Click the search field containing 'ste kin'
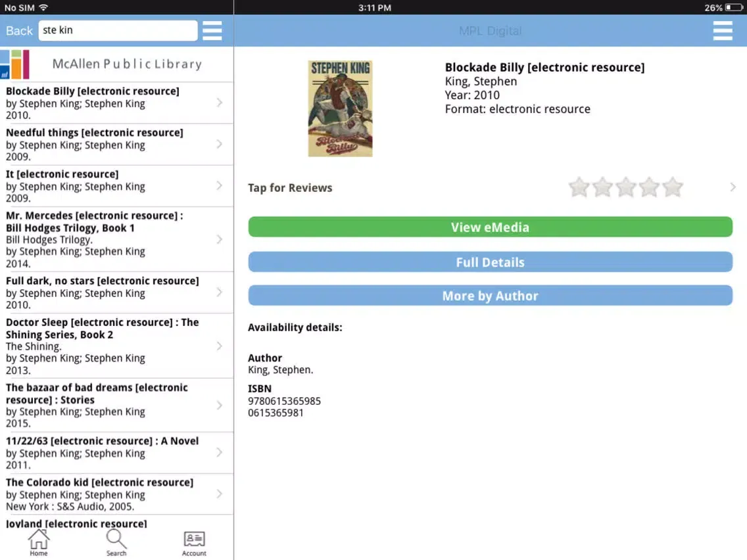Screen dimensions: 747x560 pyautogui.click(x=118, y=30)
